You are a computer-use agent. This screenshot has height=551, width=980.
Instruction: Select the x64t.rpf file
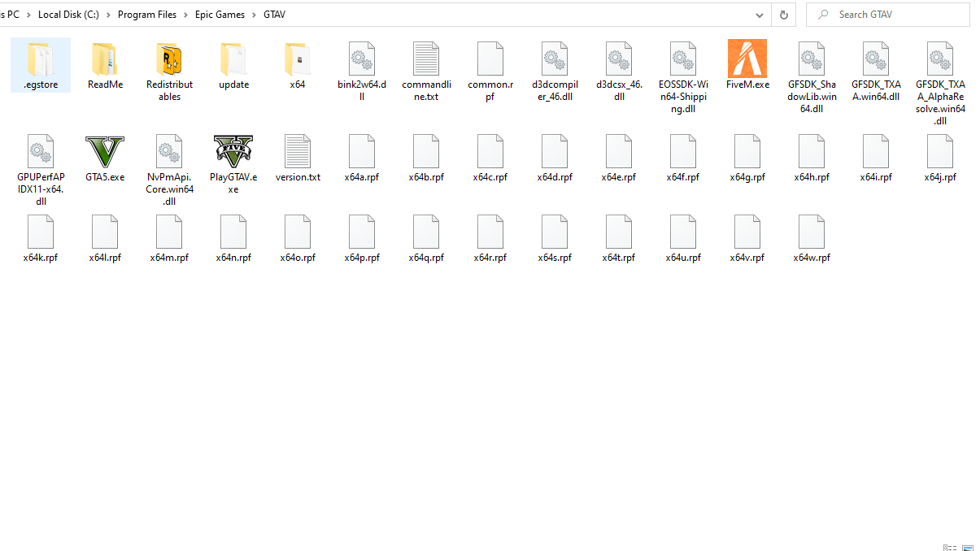click(x=619, y=238)
